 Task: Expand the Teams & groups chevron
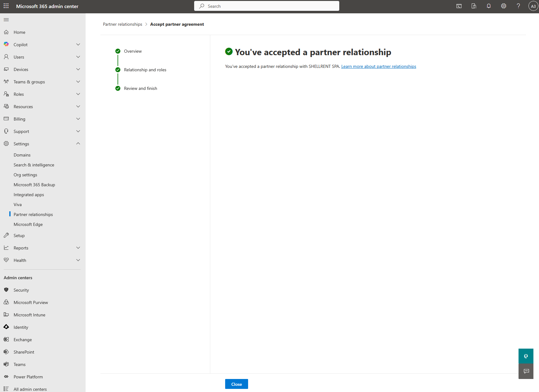[78, 82]
